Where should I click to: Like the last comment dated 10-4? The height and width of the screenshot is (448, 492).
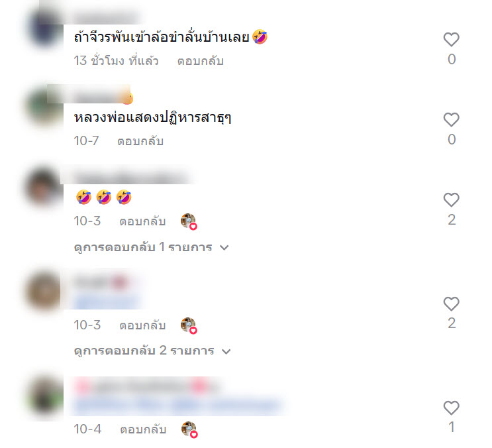coord(451,408)
